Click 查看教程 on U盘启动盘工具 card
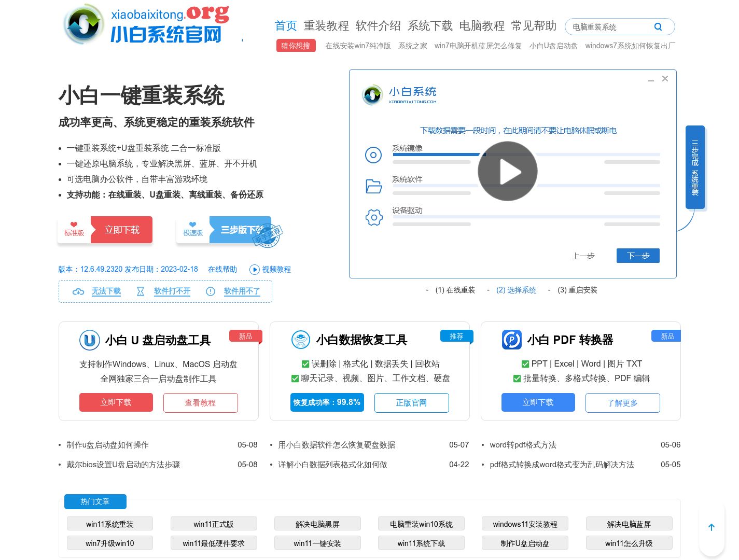Viewport: 739px width, 560px height. (x=201, y=403)
